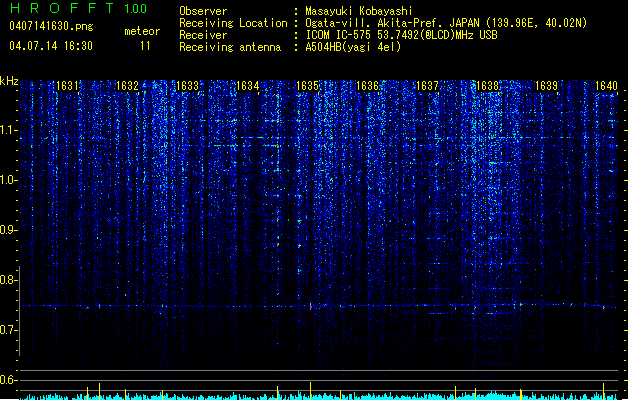
Task: Click the receiver ICOM IC-575 text
Action: 339,35
